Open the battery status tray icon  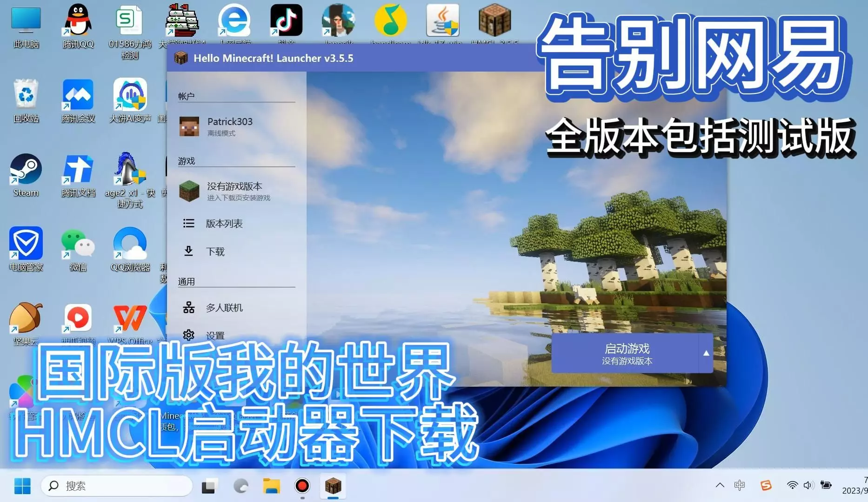tap(826, 486)
